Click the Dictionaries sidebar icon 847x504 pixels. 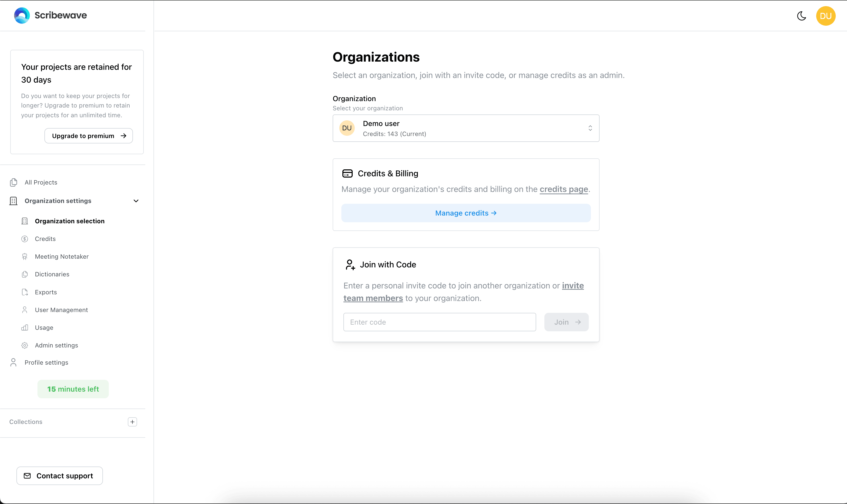(25, 274)
